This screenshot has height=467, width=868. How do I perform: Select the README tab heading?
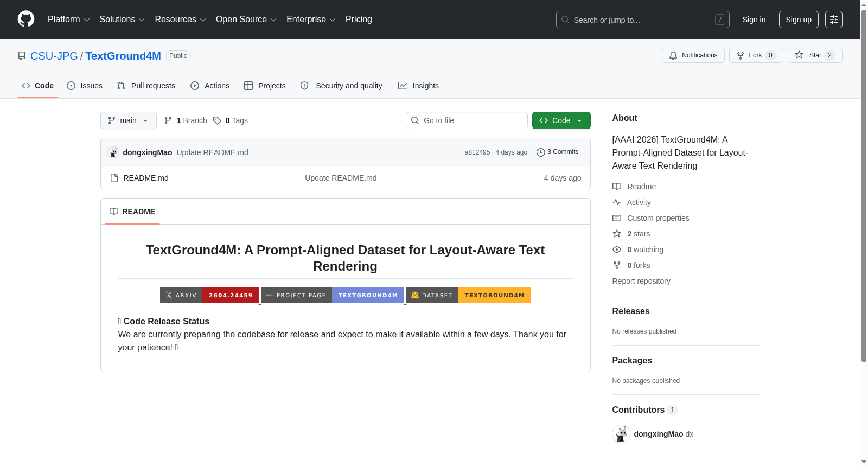point(132,212)
